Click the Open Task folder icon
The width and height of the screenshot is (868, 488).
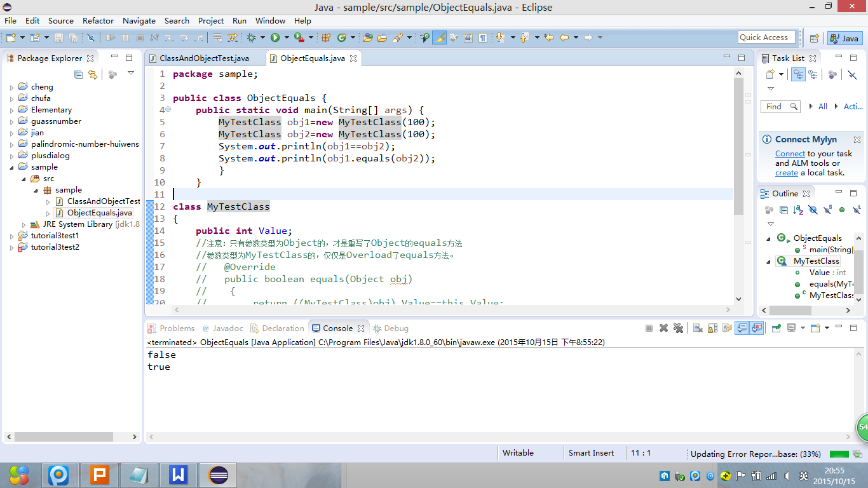pos(382,38)
